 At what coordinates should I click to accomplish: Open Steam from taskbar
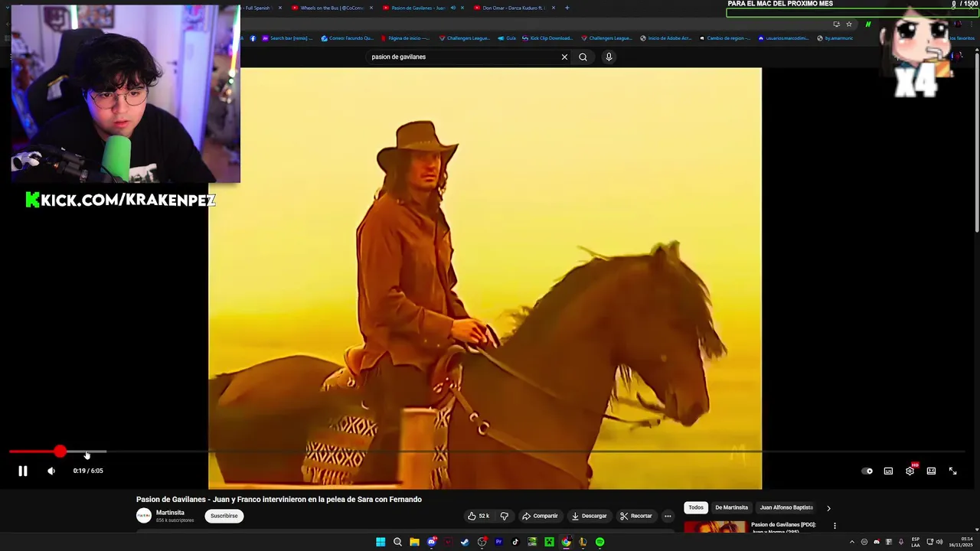tap(465, 542)
